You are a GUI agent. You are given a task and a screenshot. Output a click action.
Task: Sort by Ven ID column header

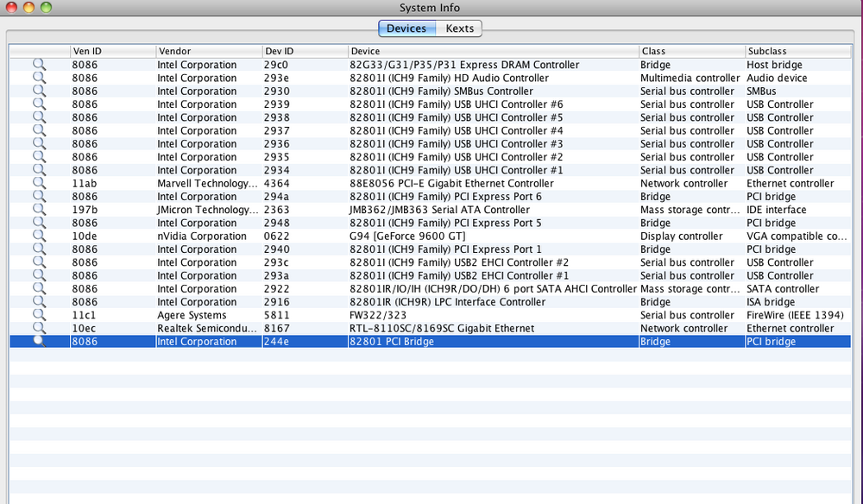click(112, 52)
